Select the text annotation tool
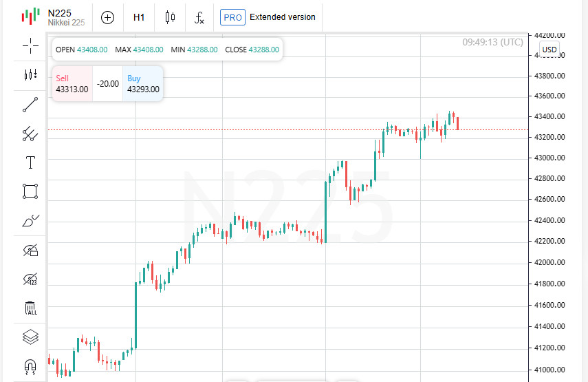Image resolution: width=588 pixels, height=382 pixels. (30, 162)
